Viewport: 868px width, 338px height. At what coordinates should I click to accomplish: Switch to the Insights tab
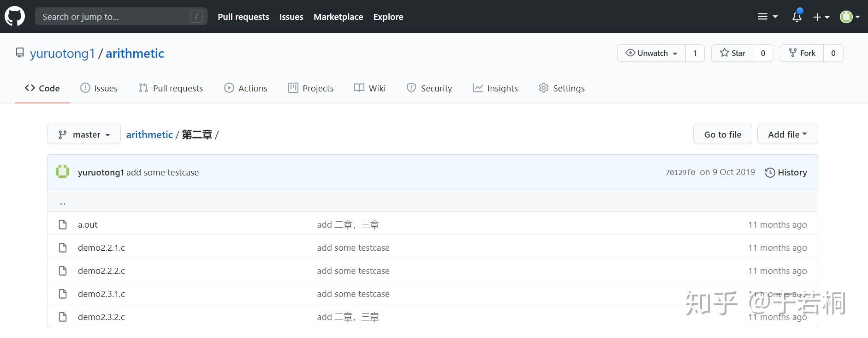click(x=495, y=88)
